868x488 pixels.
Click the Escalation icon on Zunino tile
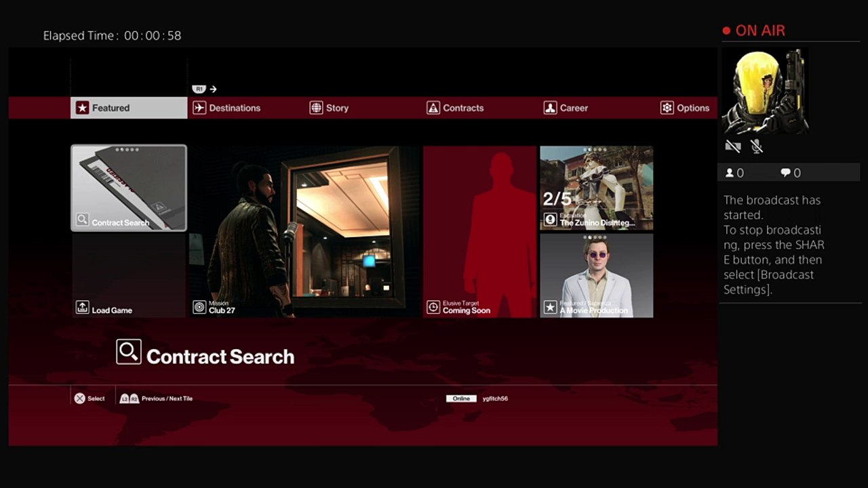pyautogui.click(x=550, y=220)
